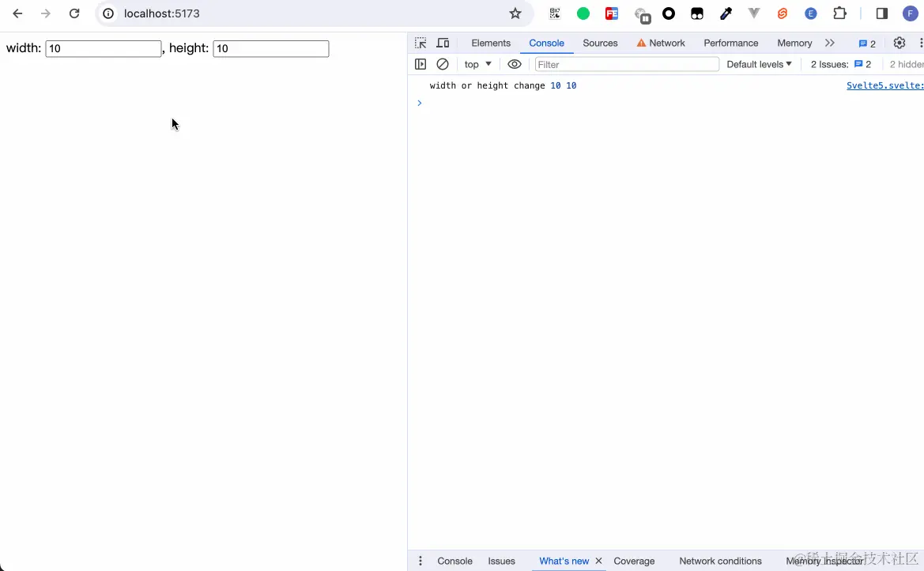Open the Memory tab

coord(794,43)
